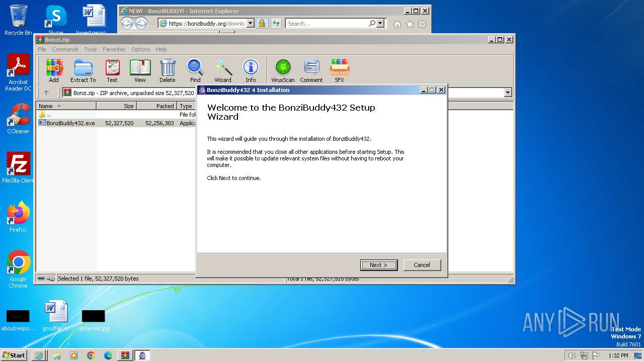The width and height of the screenshot is (644, 362).
Task: Click Internet Explorer home icon
Action: (397, 24)
